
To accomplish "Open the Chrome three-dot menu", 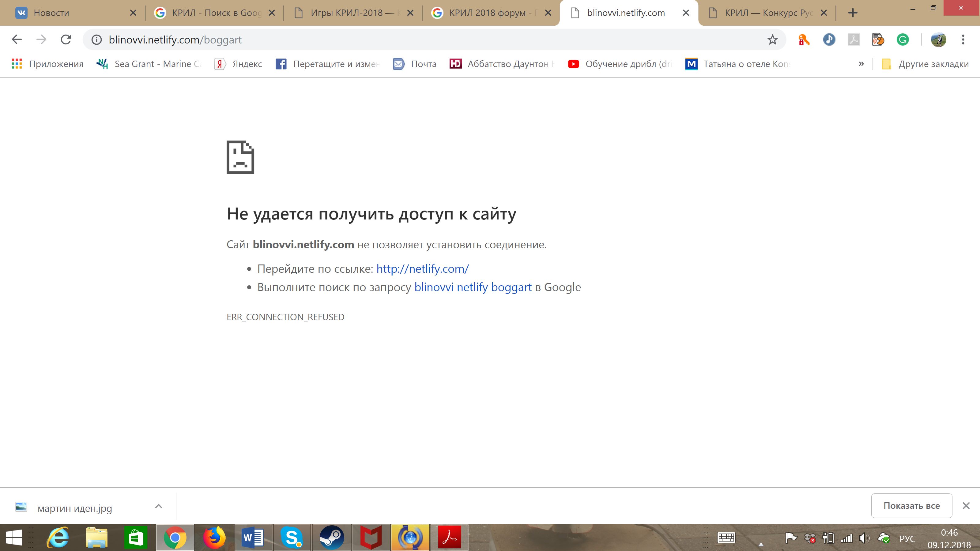I will tap(963, 39).
